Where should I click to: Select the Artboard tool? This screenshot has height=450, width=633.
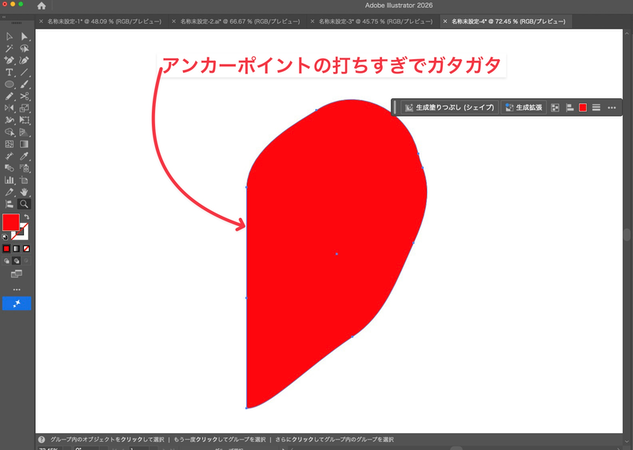(24, 180)
